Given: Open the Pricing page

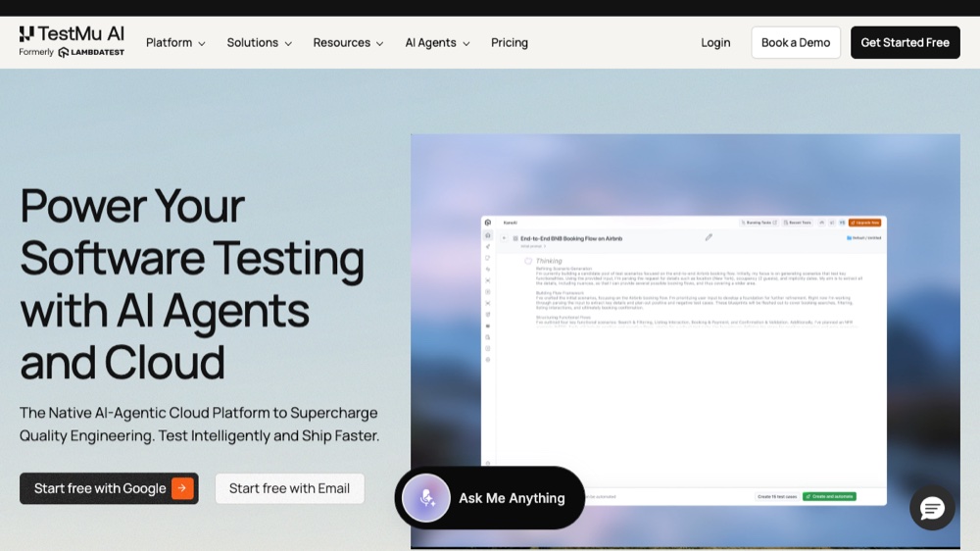Looking at the screenshot, I should [x=510, y=42].
